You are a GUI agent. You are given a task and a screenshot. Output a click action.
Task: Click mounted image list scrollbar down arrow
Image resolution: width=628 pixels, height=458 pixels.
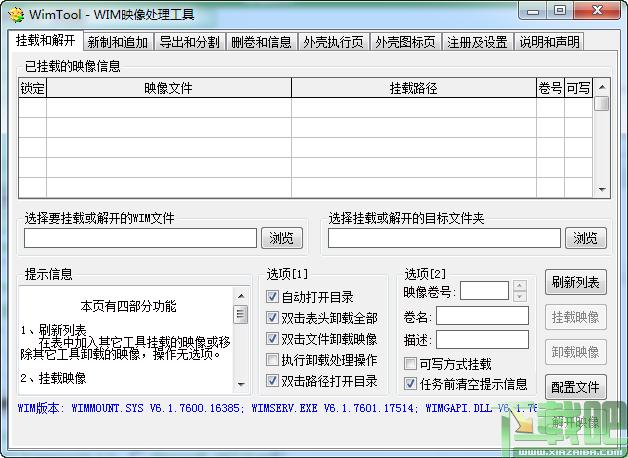coord(602,190)
